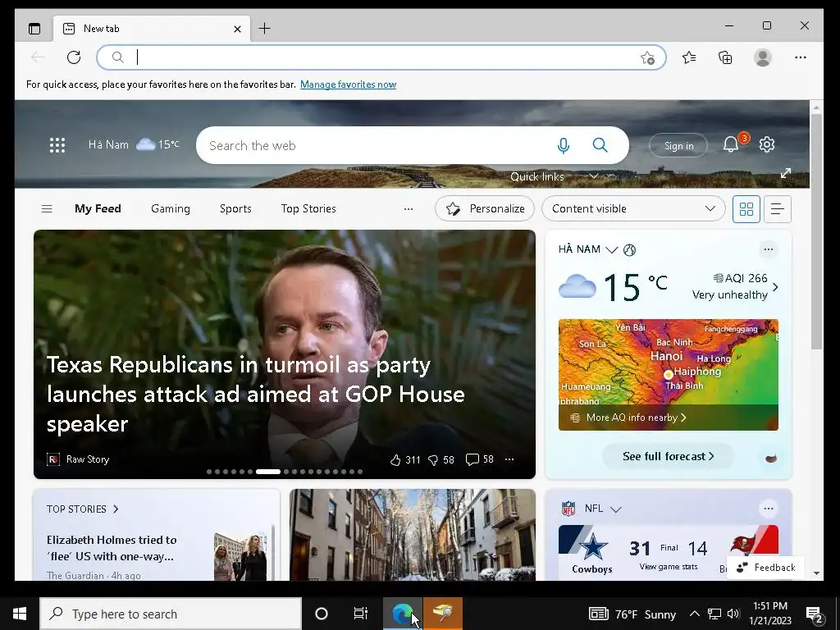Click the weather globe icon next to Hà Nam
Image resolution: width=840 pixels, height=630 pixels.
tap(629, 249)
